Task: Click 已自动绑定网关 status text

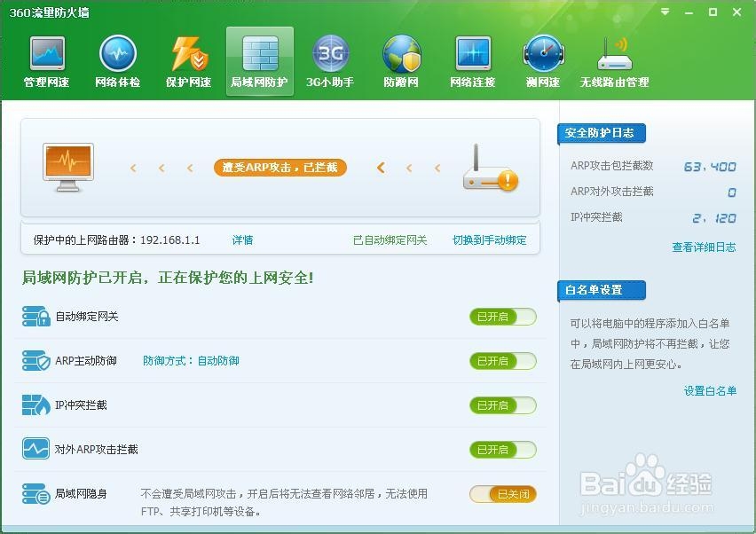Action: tap(390, 240)
